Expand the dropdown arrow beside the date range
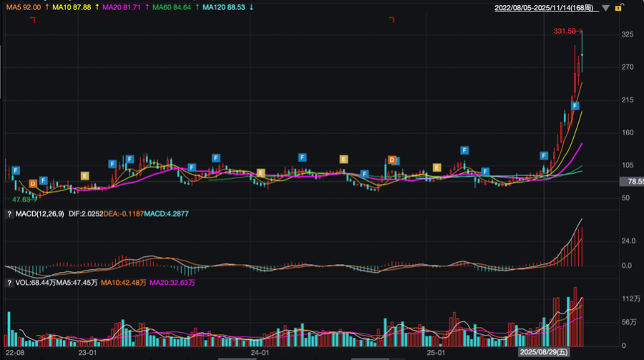 pos(606,8)
